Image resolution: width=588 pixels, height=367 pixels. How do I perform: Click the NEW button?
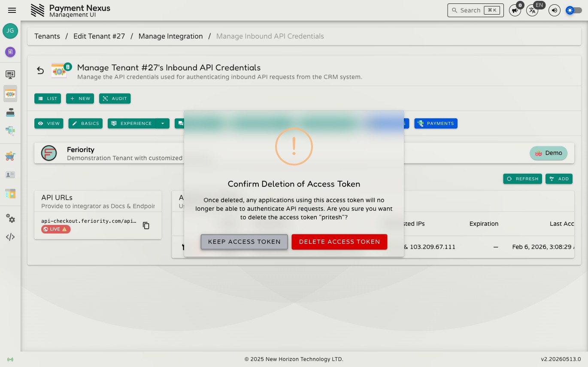pos(80,98)
